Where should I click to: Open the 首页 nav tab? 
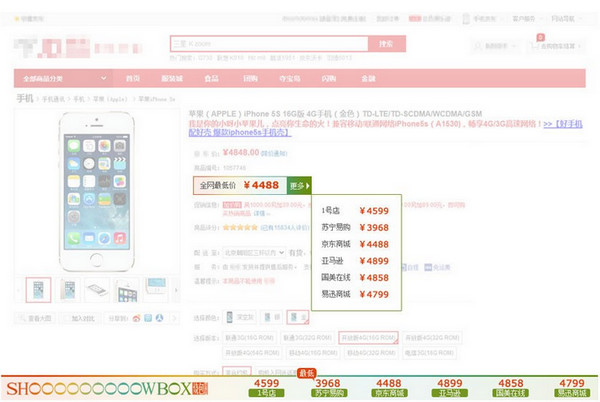(x=133, y=78)
